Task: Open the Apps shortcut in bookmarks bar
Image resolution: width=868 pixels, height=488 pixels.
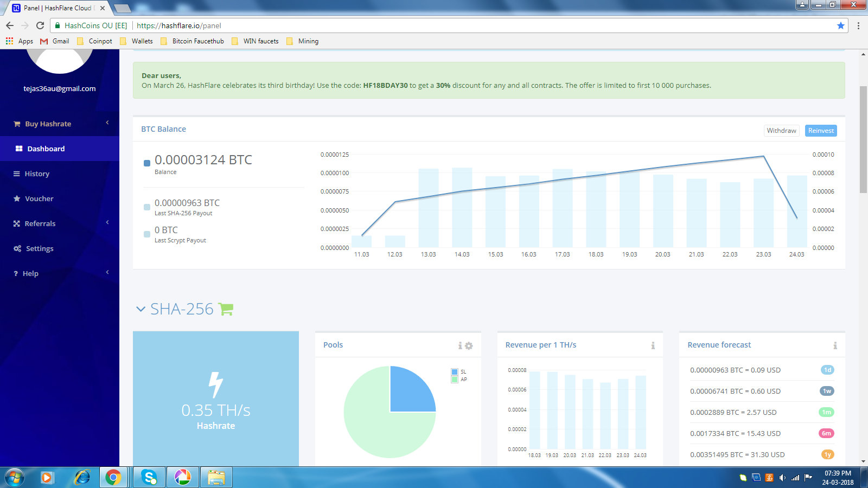Action: (20, 41)
